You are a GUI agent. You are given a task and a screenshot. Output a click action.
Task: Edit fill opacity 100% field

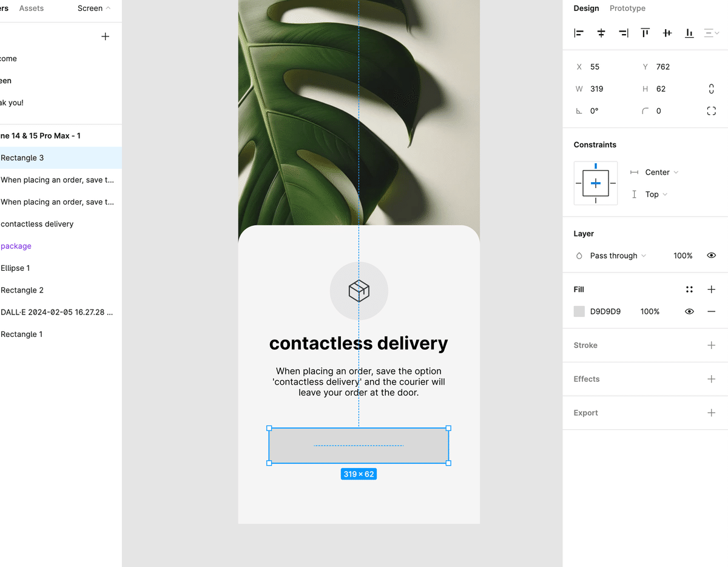[x=650, y=311]
